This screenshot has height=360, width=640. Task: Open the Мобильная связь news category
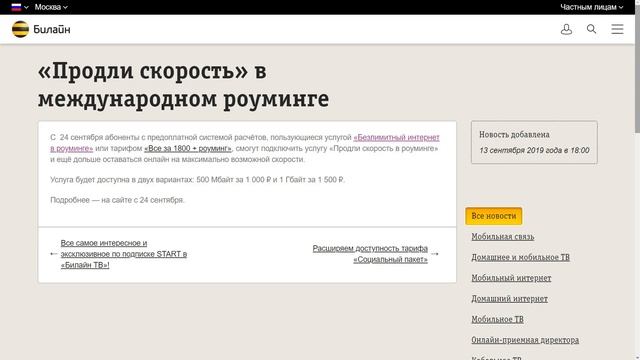coord(502,237)
